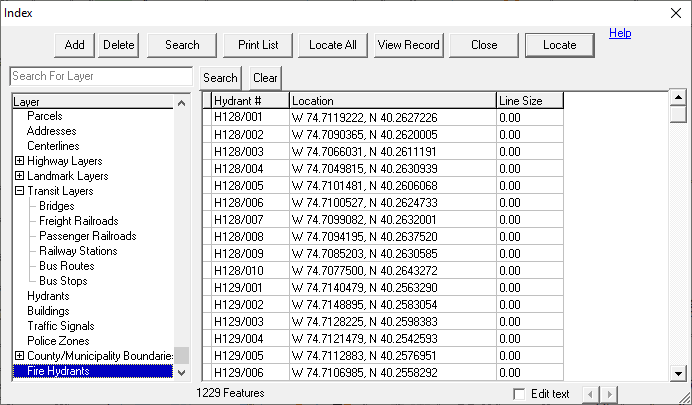The height and width of the screenshot is (405, 692).
Task: Open View Record for selected feature
Action: click(408, 45)
